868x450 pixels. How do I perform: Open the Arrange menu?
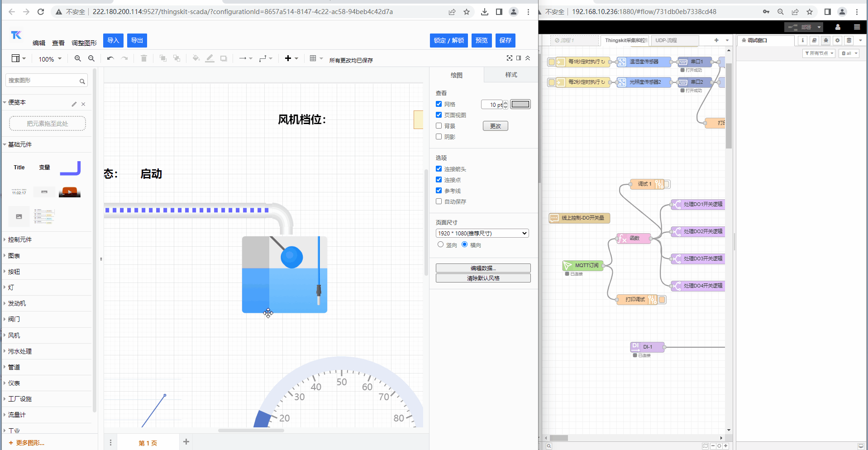[x=84, y=43]
